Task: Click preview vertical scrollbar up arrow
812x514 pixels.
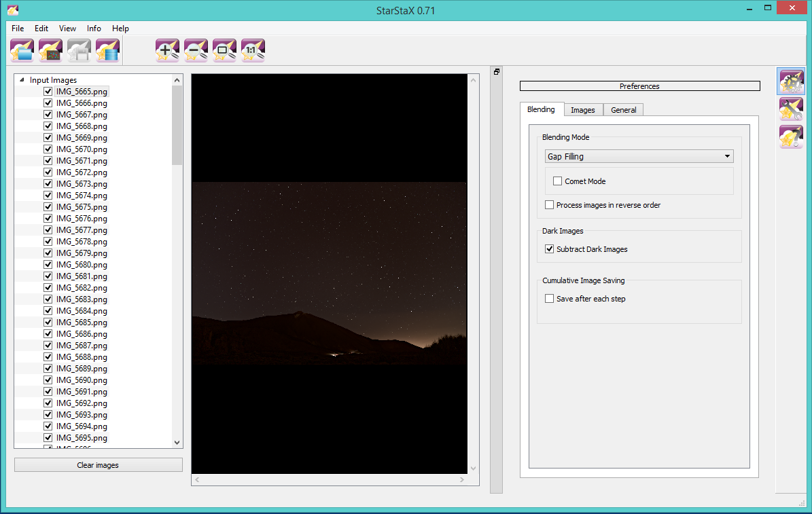Action: [x=473, y=79]
